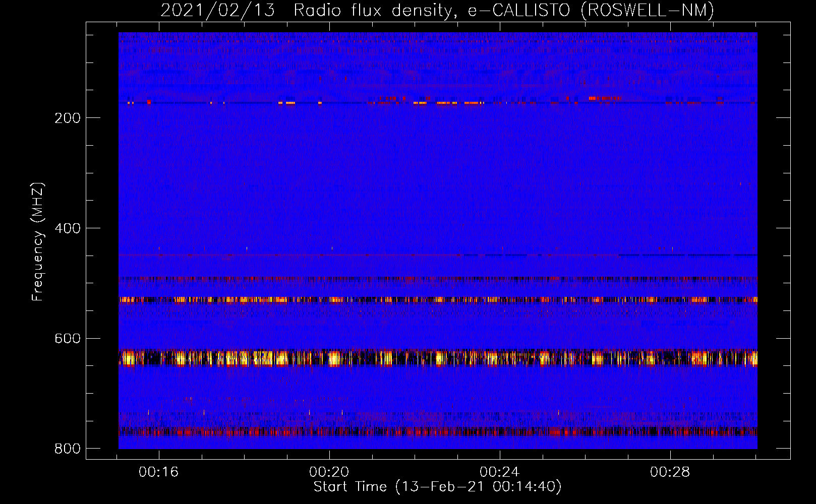816x504 pixels.
Task: Click the 00:24 time tick label
Action: (500, 472)
